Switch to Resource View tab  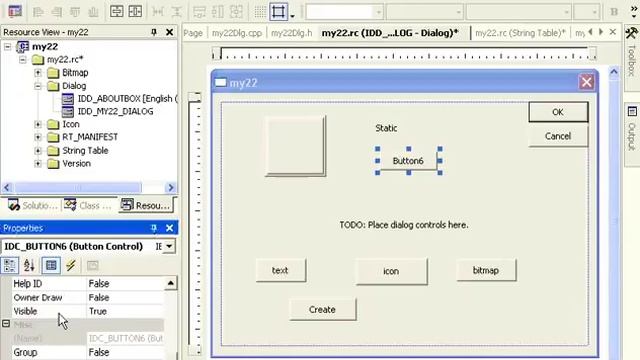(146, 205)
